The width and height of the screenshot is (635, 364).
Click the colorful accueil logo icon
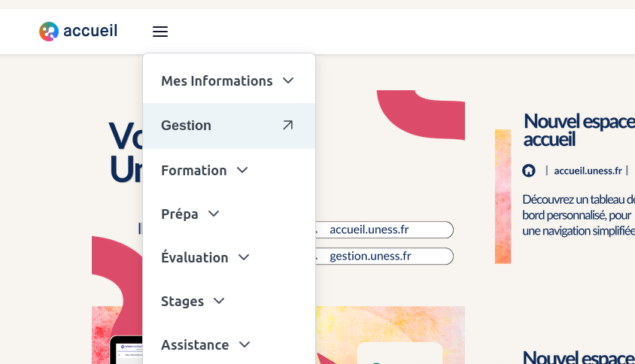49,32
